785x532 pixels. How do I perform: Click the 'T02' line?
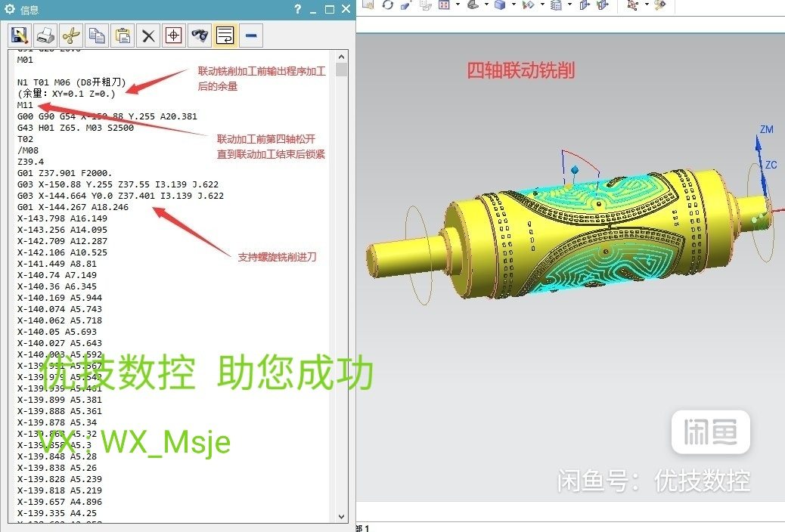(25, 139)
